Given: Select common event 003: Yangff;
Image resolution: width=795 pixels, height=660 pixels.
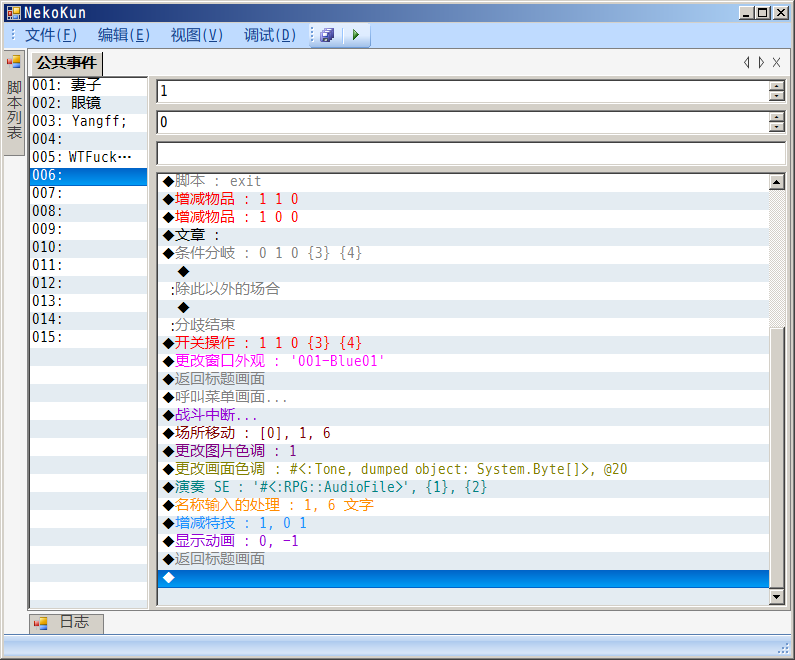Looking at the screenshot, I should 89,121.
